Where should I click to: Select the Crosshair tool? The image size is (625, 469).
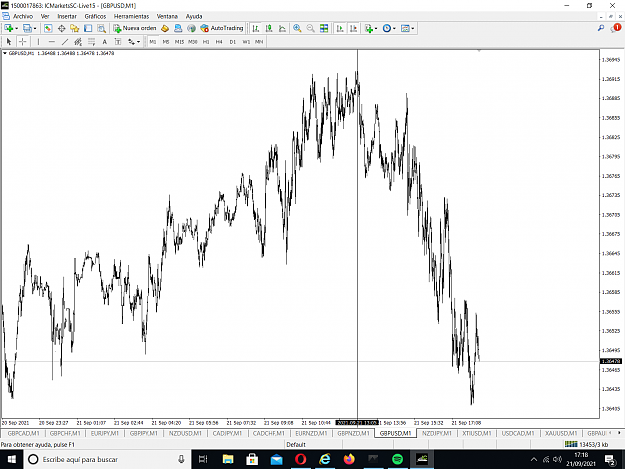click(x=22, y=41)
